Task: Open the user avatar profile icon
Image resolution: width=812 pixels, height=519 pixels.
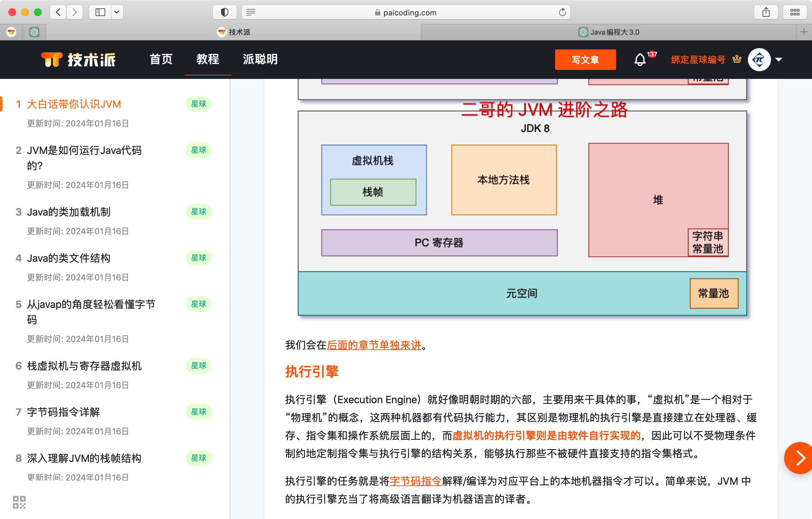Action: pyautogui.click(x=759, y=60)
